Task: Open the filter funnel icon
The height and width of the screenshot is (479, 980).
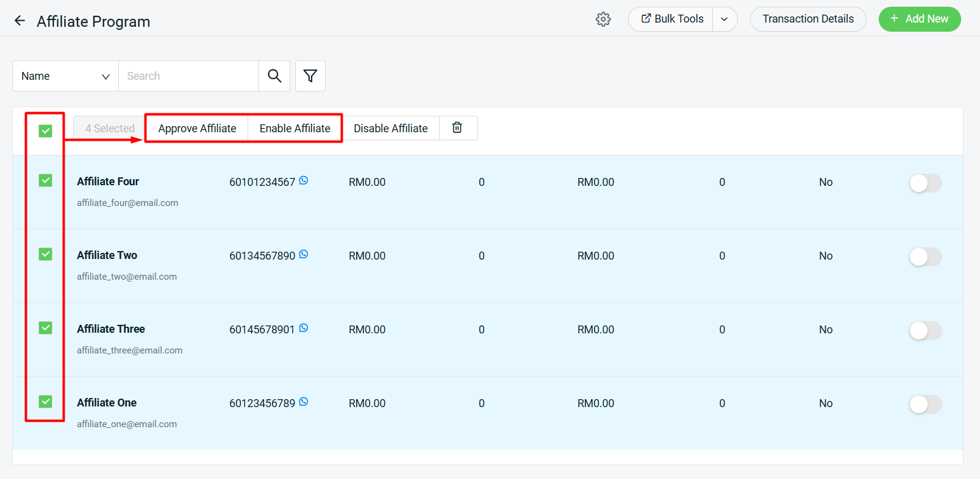Action: (310, 76)
